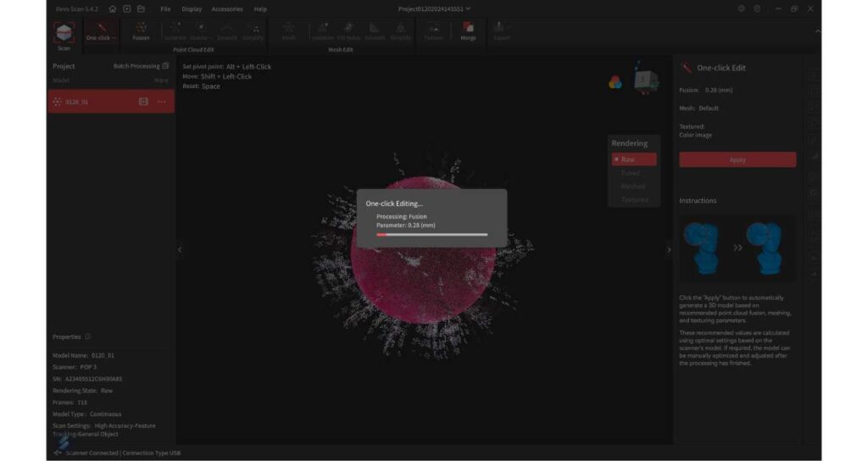The height and width of the screenshot is (461, 868).
Task: Click the Scan mode icon
Action: click(x=64, y=34)
